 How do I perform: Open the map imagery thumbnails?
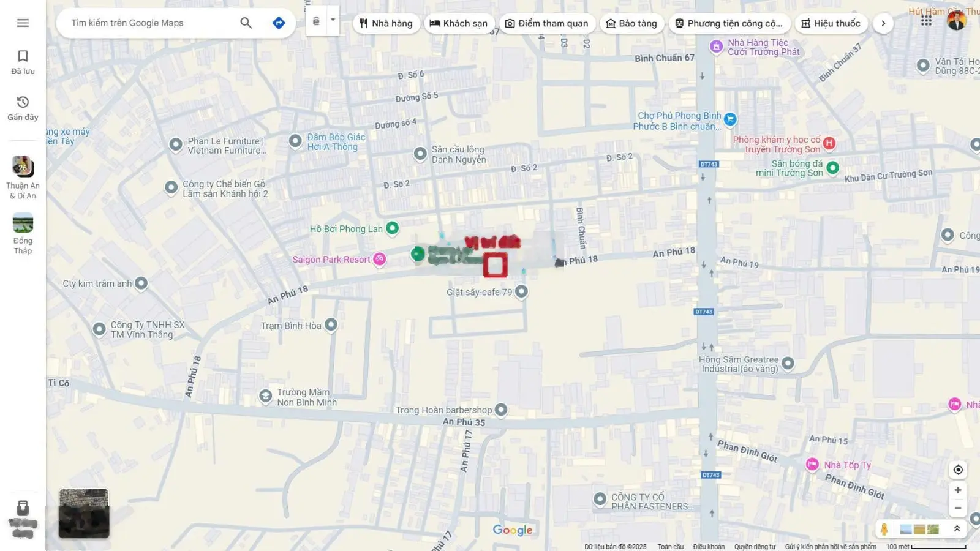click(x=919, y=529)
